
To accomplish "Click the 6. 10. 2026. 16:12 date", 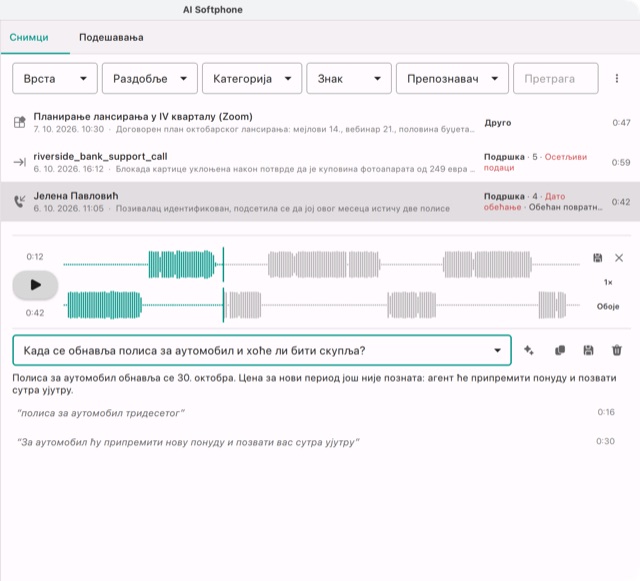I will coord(69,169).
